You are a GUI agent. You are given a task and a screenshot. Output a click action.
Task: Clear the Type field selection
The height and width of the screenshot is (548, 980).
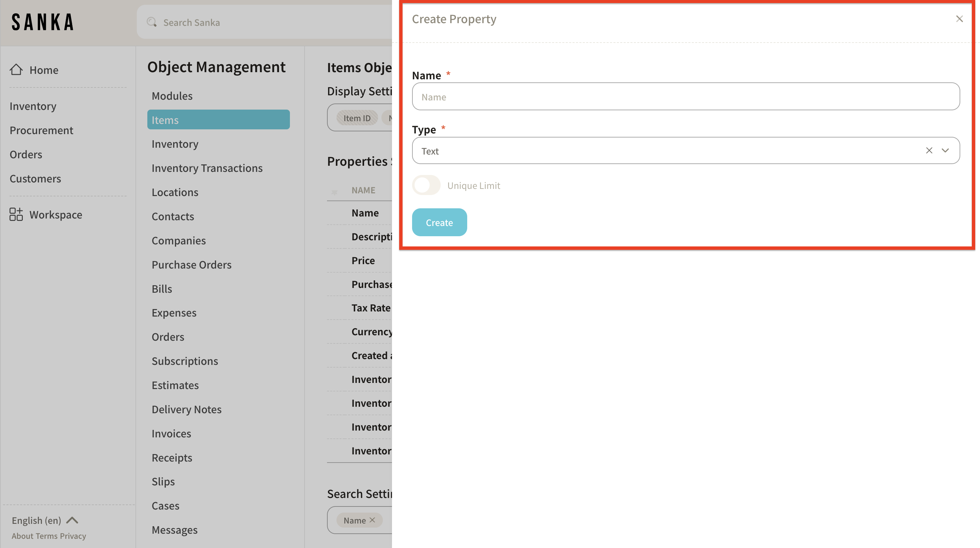point(929,151)
